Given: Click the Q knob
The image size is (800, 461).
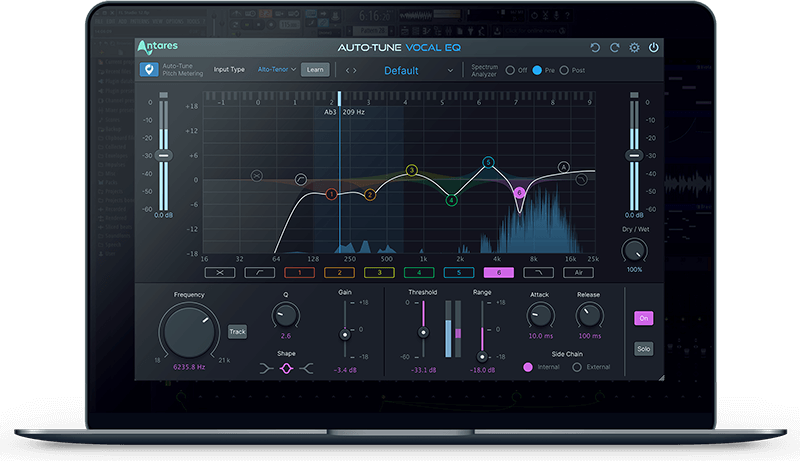Looking at the screenshot, I should pos(286,315).
